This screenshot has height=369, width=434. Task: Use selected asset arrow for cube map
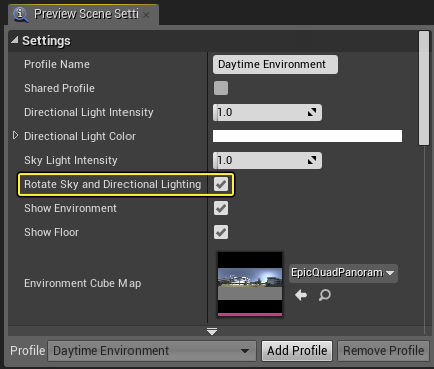click(x=301, y=295)
